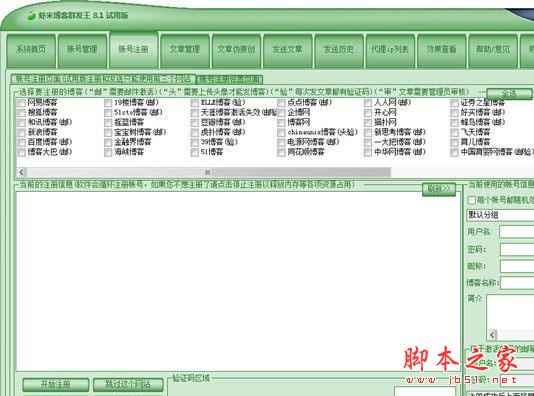Click into the 昵称 input field
534x396 pixels.
[517, 266]
